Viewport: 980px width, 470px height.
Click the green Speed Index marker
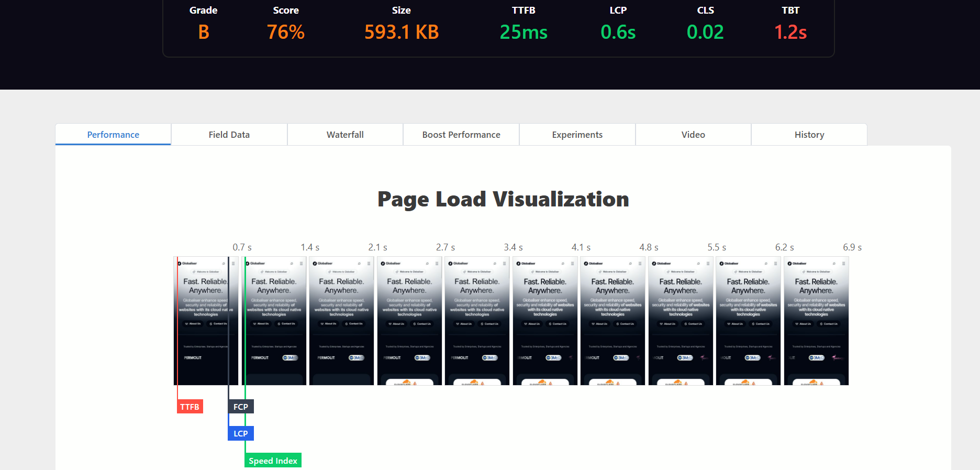(x=273, y=460)
